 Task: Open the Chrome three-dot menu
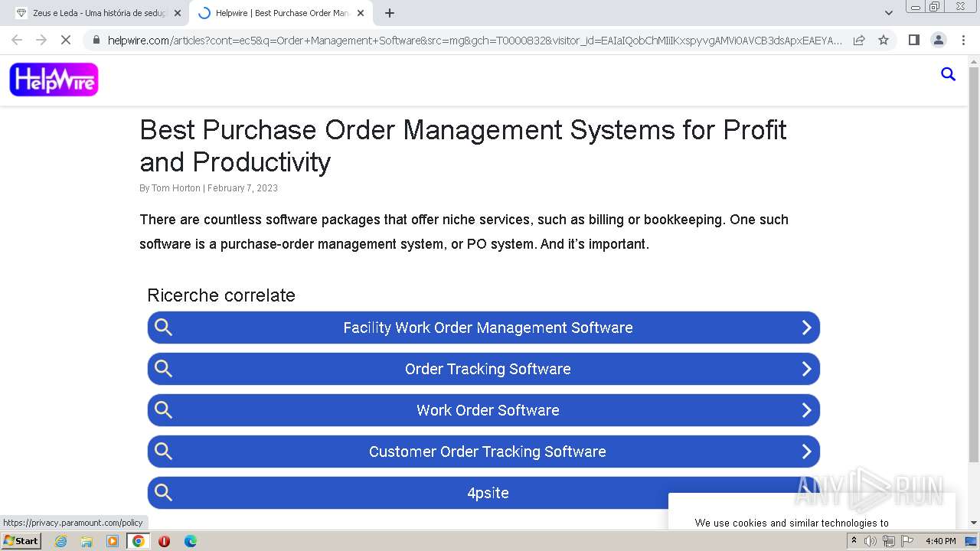coord(962,40)
